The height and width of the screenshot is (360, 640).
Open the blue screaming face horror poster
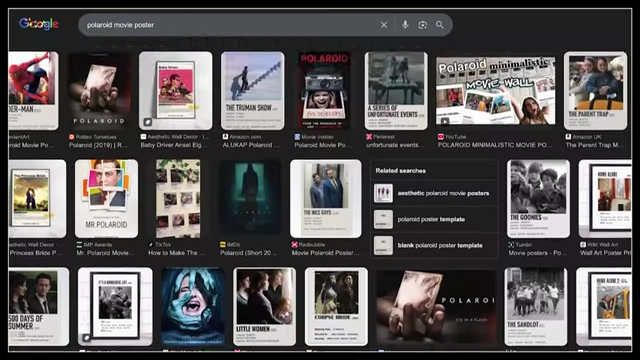(x=193, y=307)
